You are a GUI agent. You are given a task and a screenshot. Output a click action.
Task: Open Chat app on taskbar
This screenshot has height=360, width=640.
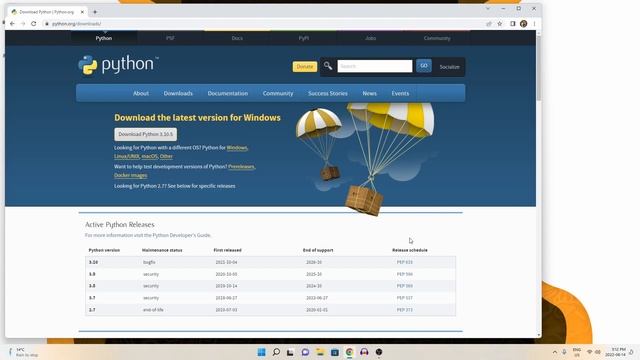point(305,352)
